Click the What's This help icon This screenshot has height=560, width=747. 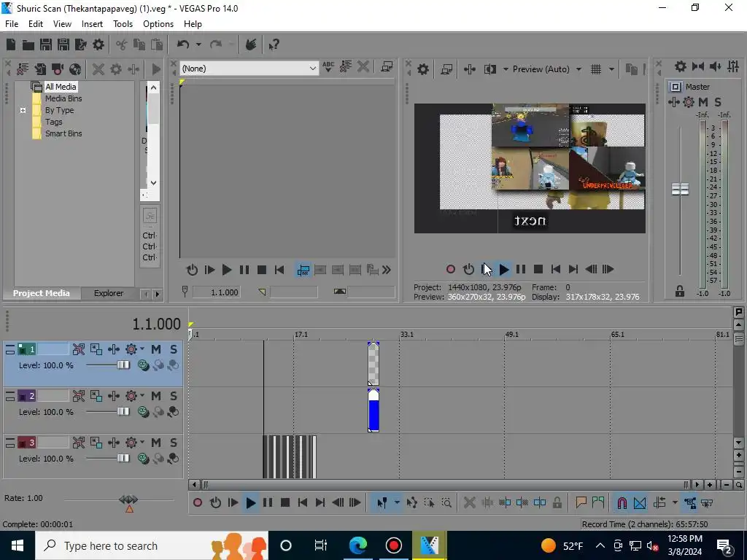coord(274,44)
